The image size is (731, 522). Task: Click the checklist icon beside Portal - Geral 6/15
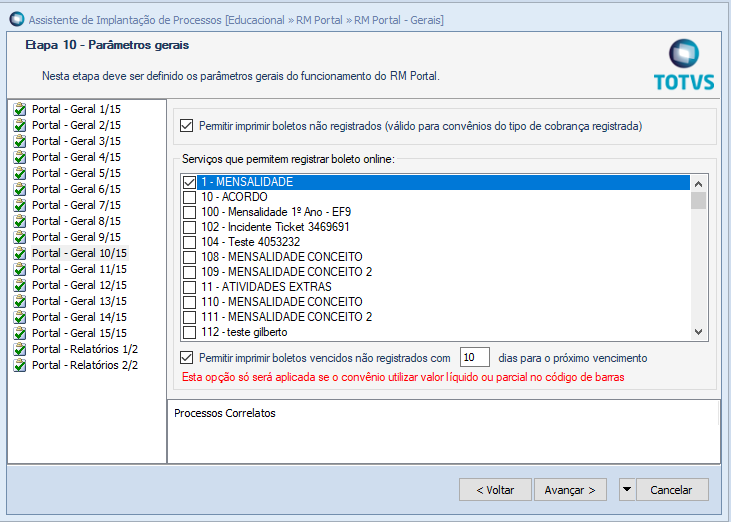[20, 189]
